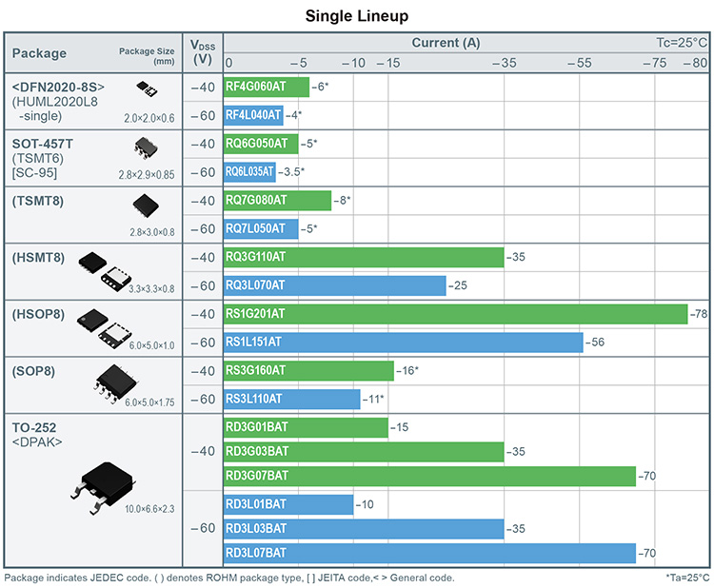The width and height of the screenshot is (714, 588).
Task: Click the RD3L07BAT blue bar
Action: (429, 554)
